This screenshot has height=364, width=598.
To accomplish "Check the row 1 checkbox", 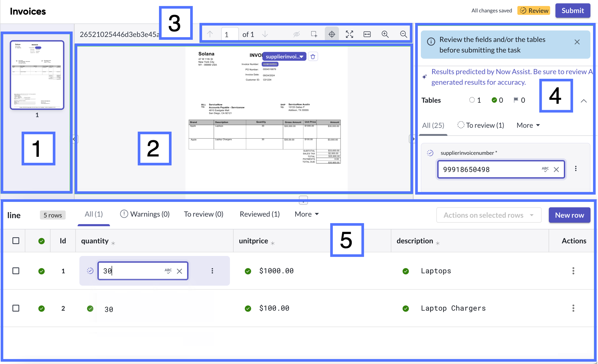I will click(16, 271).
